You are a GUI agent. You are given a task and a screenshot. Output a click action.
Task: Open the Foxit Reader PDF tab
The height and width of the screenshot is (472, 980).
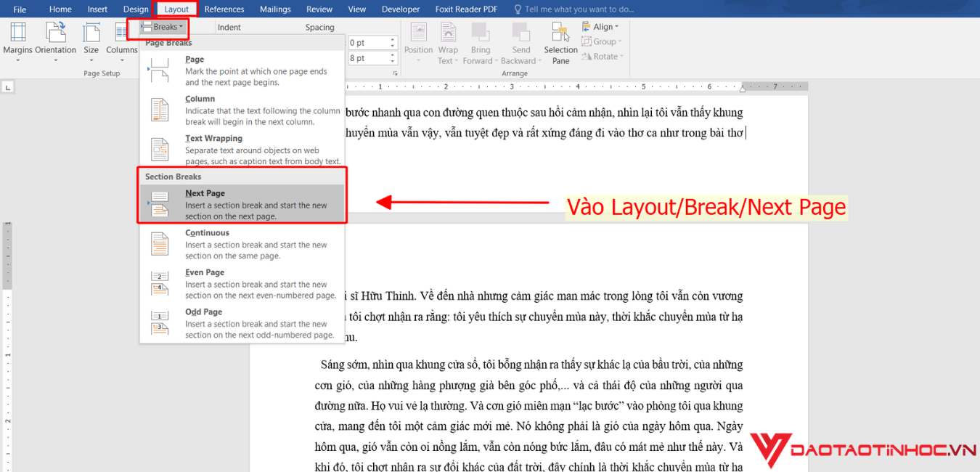pos(466,9)
